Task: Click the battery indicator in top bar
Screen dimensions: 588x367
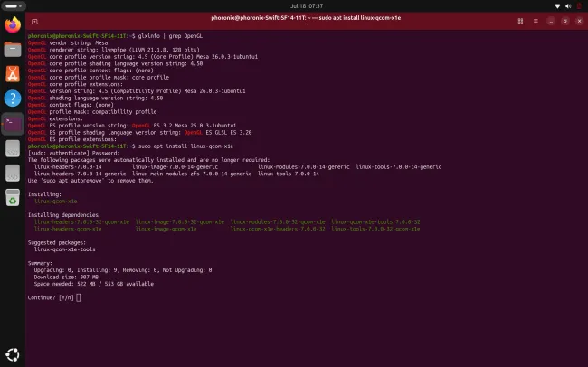Action: [579, 6]
